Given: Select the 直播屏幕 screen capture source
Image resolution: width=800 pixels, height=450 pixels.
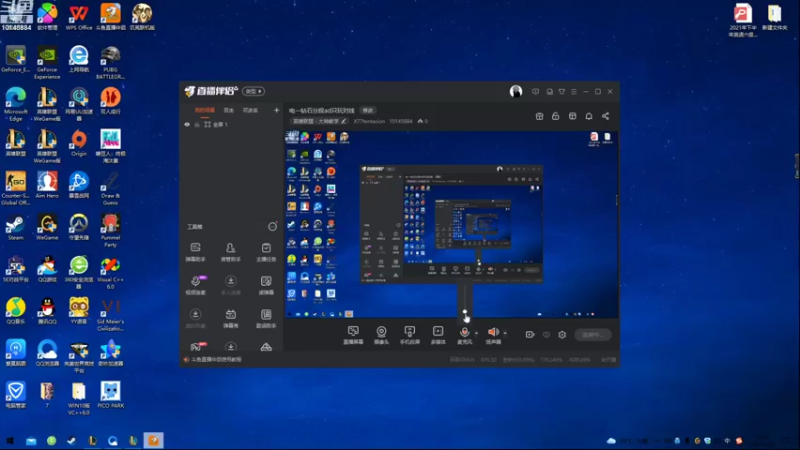Looking at the screenshot, I should pos(353,335).
